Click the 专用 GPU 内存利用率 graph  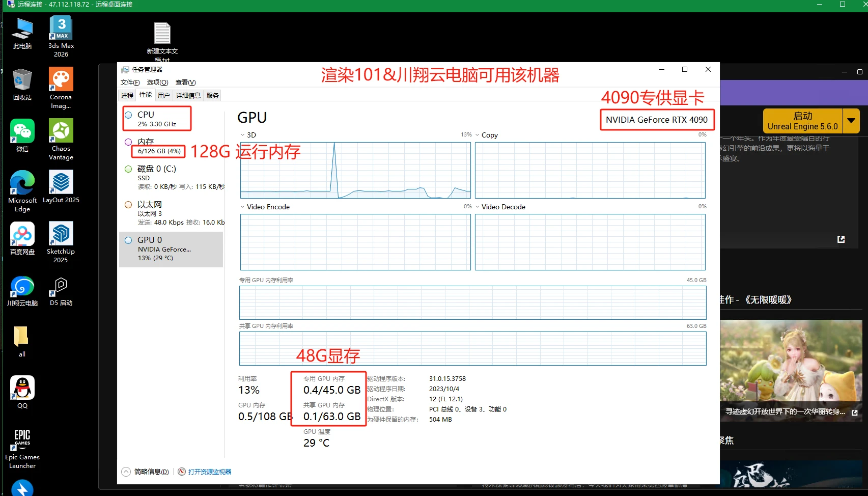pos(473,302)
